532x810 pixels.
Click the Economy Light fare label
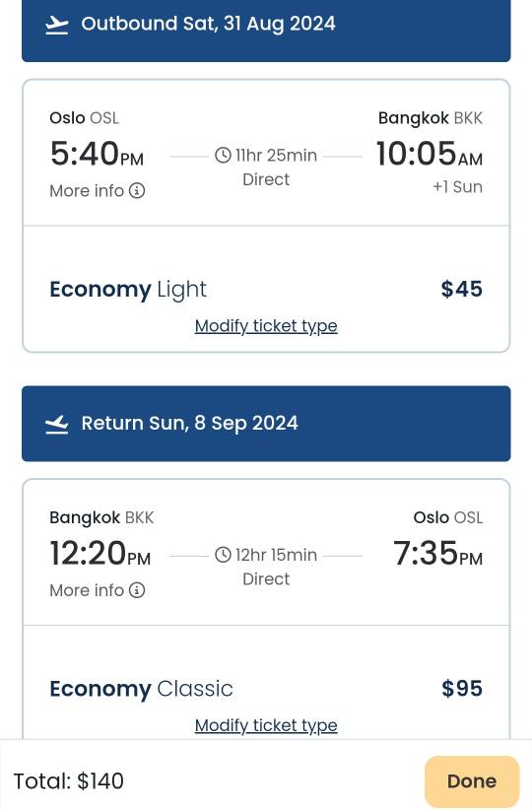[x=128, y=290]
